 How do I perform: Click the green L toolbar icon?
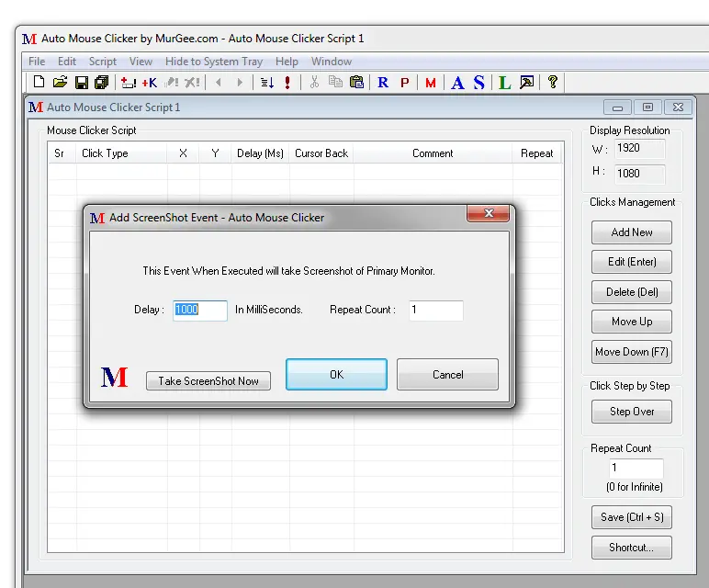pos(504,83)
